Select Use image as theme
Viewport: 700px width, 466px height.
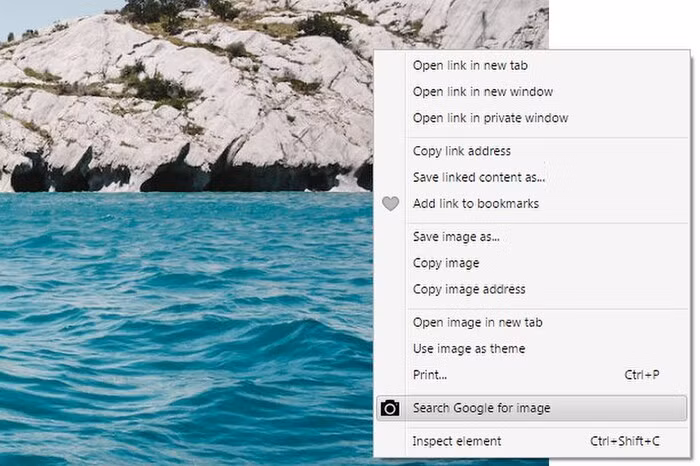(469, 349)
